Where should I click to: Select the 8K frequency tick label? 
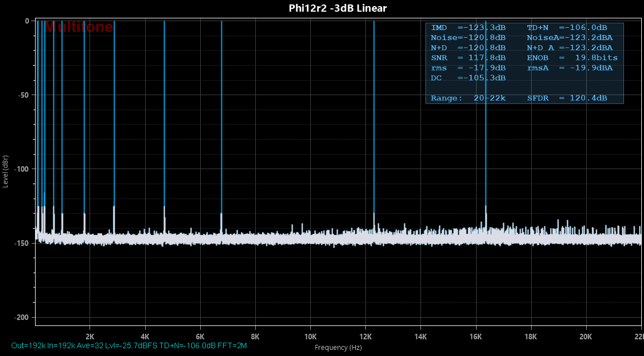coord(255,337)
